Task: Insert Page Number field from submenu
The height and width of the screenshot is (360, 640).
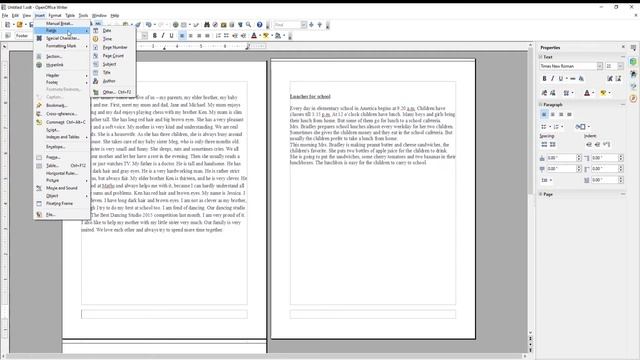Action: (115, 47)
